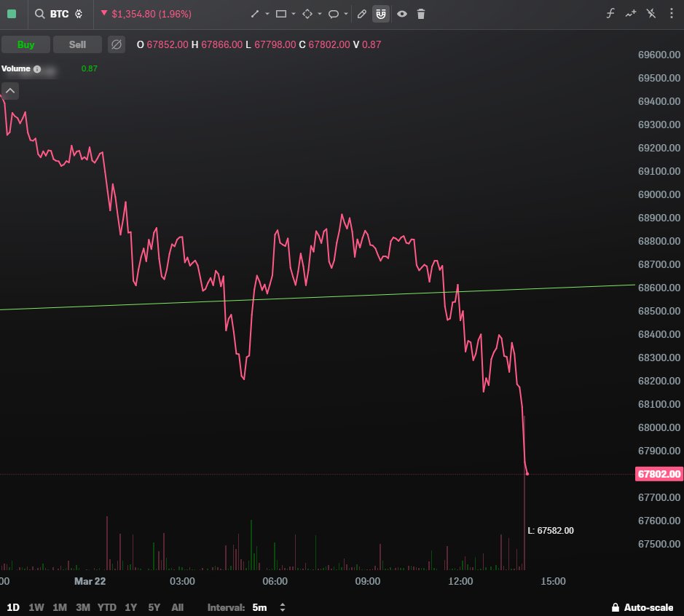Image resolution: width=684 pixels, height=616 pixels.
Task: Select the 1M time range
Action: tap(60, 607)
